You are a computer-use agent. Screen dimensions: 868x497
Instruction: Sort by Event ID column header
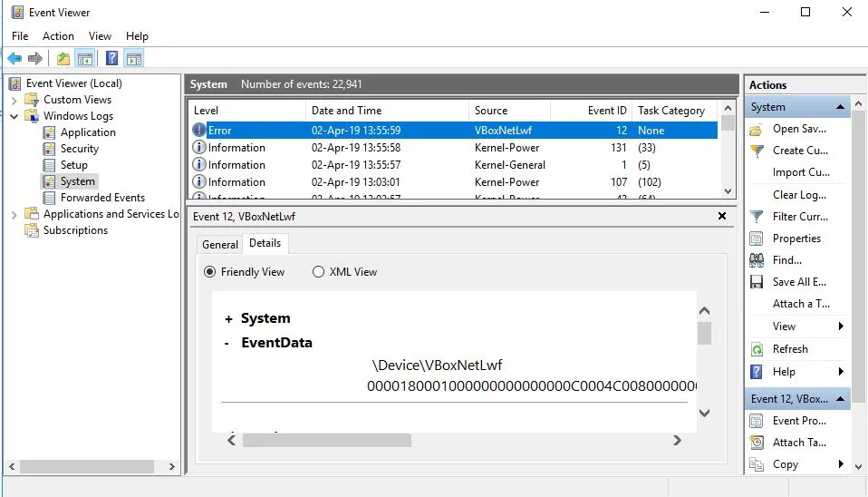pyautogui.click(x=592, y=111)
